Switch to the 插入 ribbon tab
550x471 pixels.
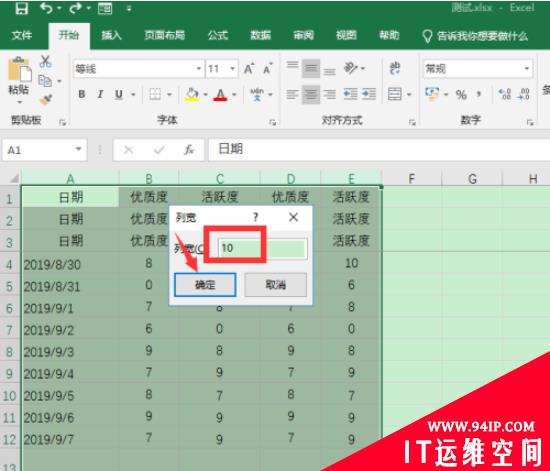(111, 35)
